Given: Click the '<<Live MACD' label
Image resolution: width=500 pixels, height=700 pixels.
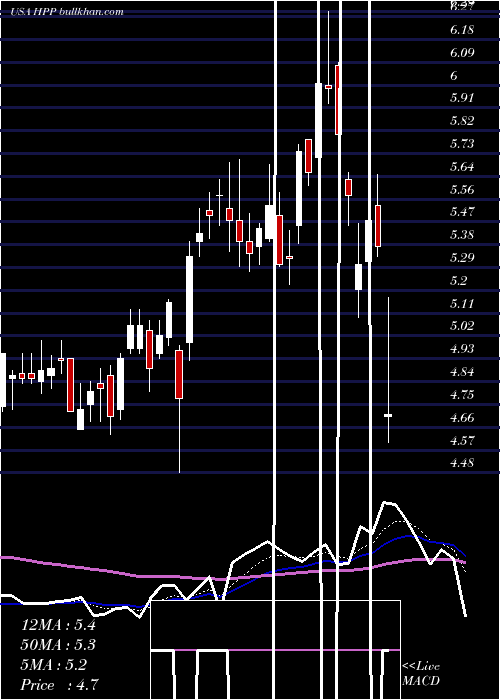Looking at the screenshot, I should (x=421, y=673).
